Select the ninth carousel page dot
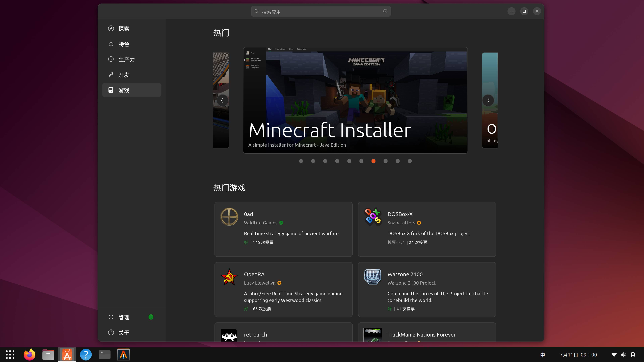The height and width of the screenshot is (362, 644). tap(397, 161)
